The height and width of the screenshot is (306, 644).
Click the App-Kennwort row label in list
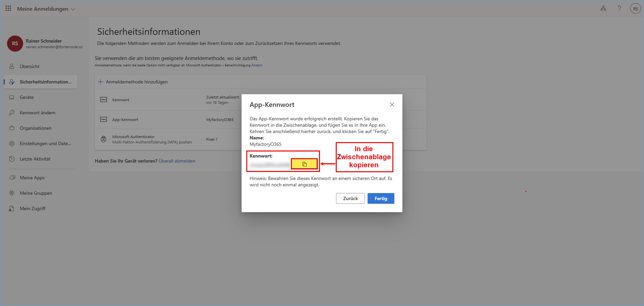coord(125,120)
